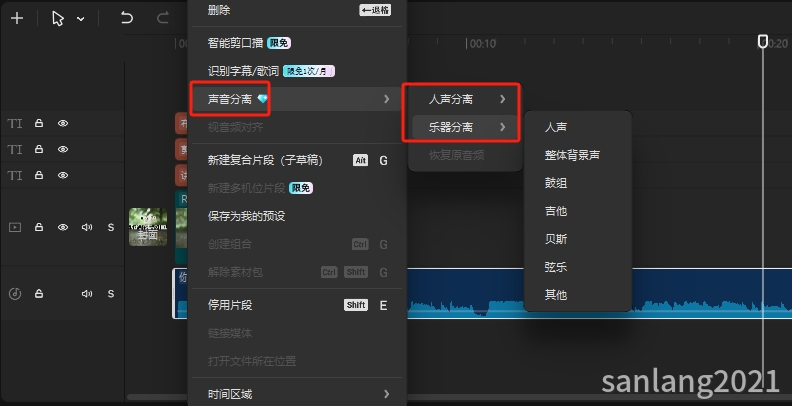Select 鼓组 instrument option

tap(578, 183)
